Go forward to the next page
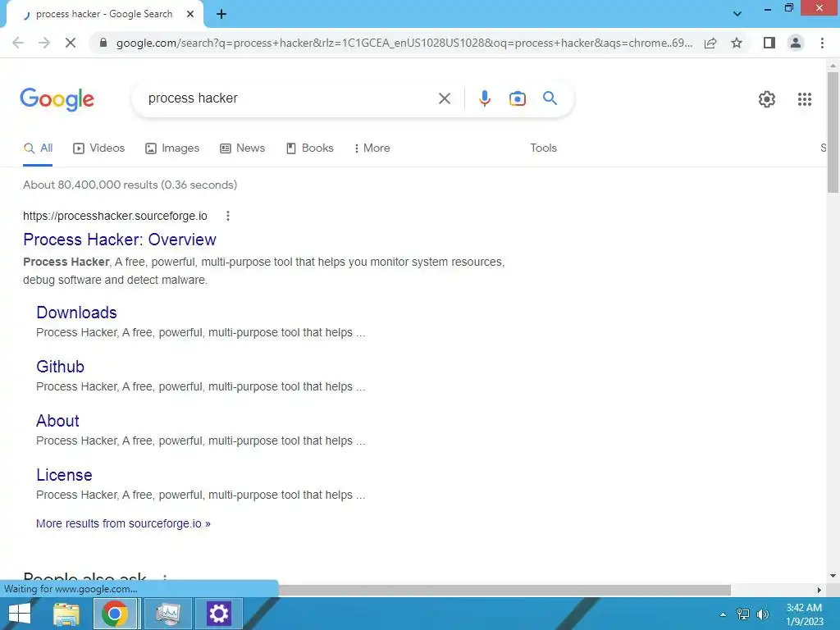This screenshot has width=840, height=630. (44, 43)
